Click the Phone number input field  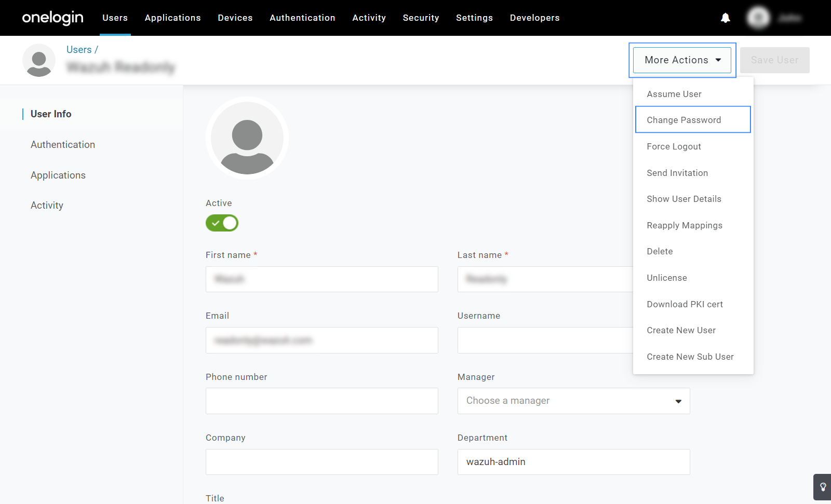321,401
